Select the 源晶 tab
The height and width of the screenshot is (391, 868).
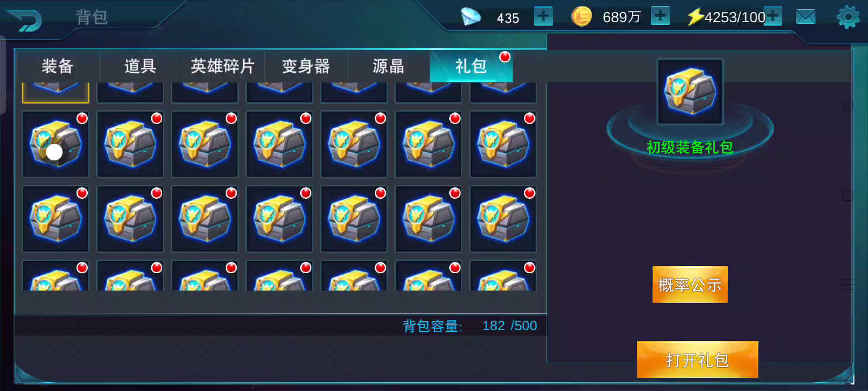388,66
